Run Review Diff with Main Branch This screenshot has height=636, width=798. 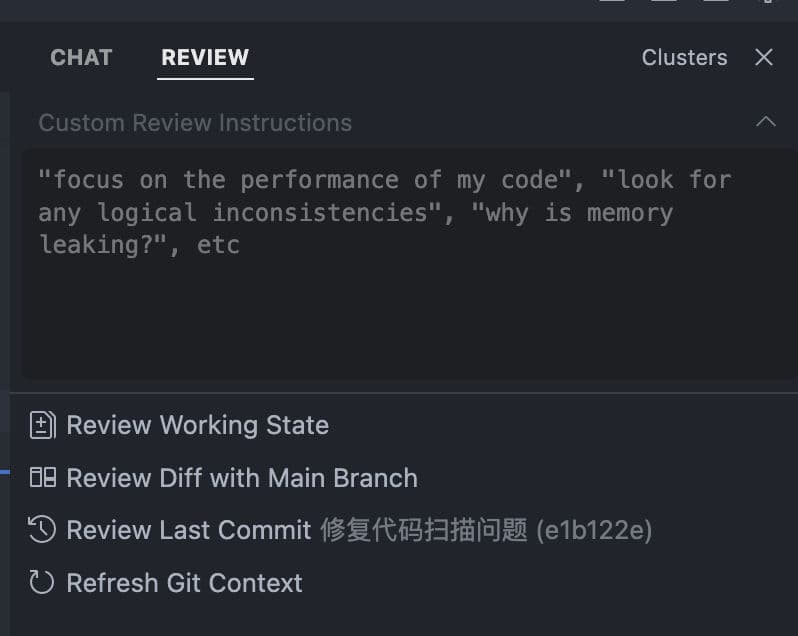click(241, 478)
